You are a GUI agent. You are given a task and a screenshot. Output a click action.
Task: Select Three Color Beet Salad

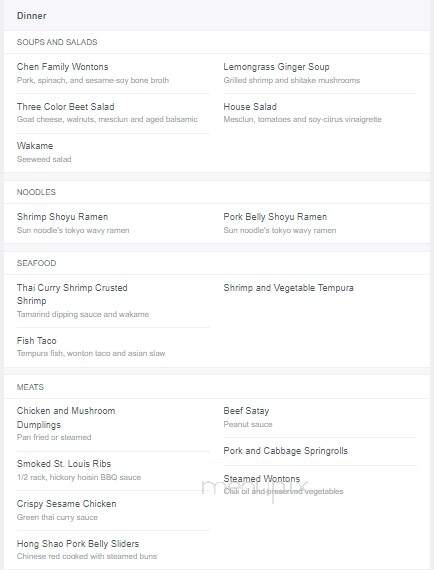(65, 107)
